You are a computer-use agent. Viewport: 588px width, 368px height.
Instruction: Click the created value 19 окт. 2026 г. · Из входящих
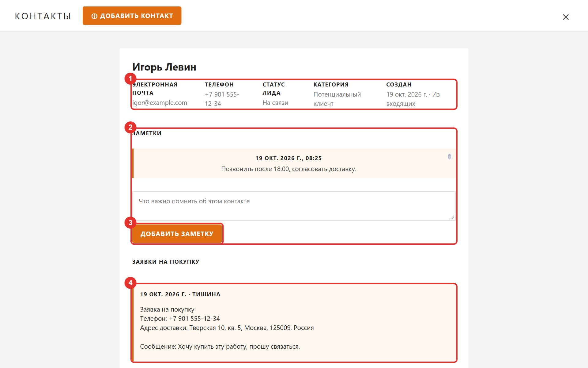pyautogui.click(x=413, y=99)
